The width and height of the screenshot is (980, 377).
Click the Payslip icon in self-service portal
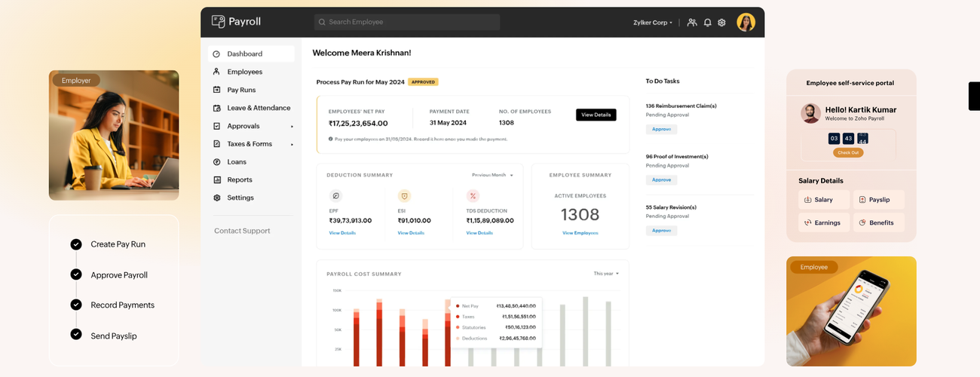[x=862, y=200]
